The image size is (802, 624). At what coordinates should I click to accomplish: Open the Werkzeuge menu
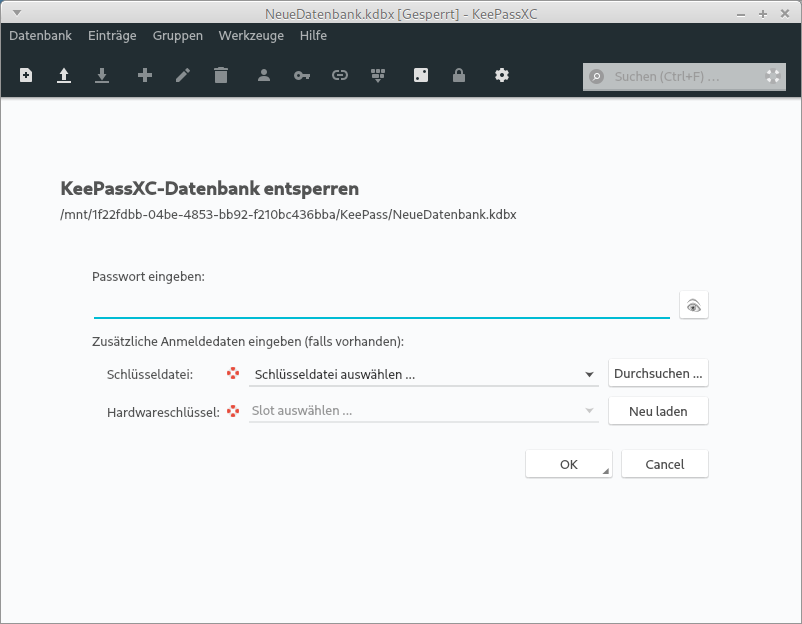coord(251,36)
